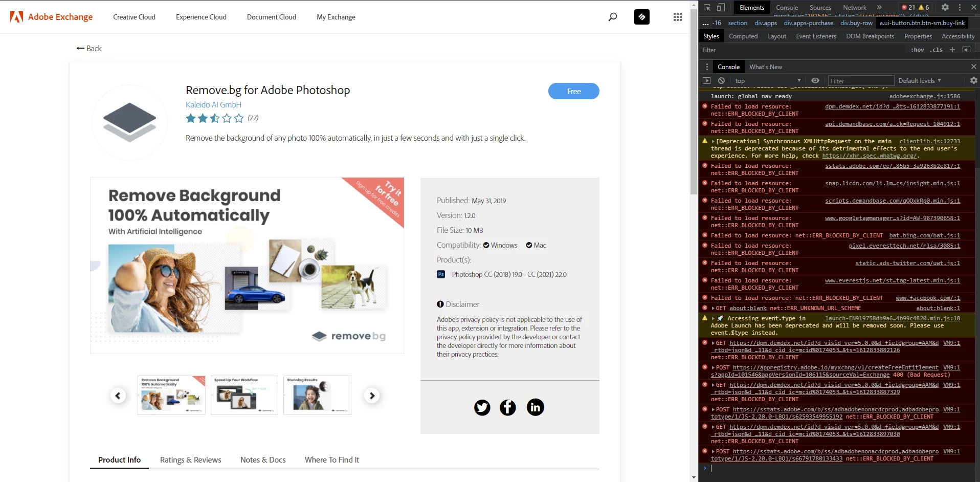Open Document Cloud nav item
The width and height of the screenshot is (980, 482).
point(272,17)
